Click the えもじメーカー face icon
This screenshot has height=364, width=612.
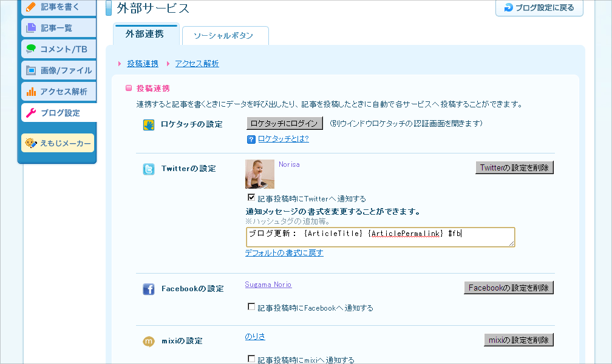(31, 143)
